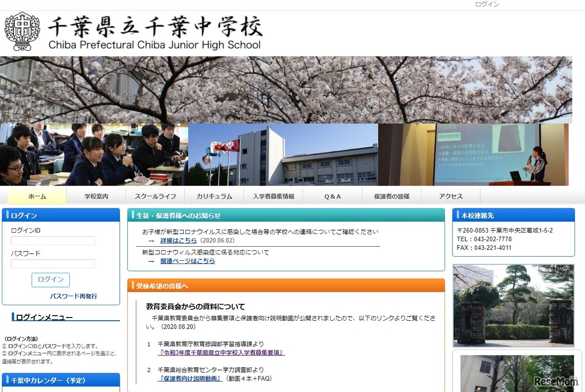Click the school emblem logo
The height and width of the screenshot is (392, 585).
pyautogui.click(x=21, y=31)
